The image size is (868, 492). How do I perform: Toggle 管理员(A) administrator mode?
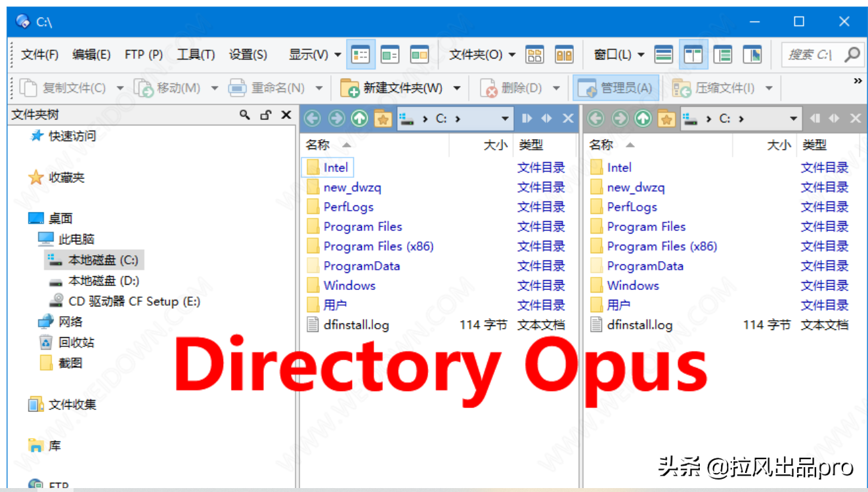coord(616,87)
